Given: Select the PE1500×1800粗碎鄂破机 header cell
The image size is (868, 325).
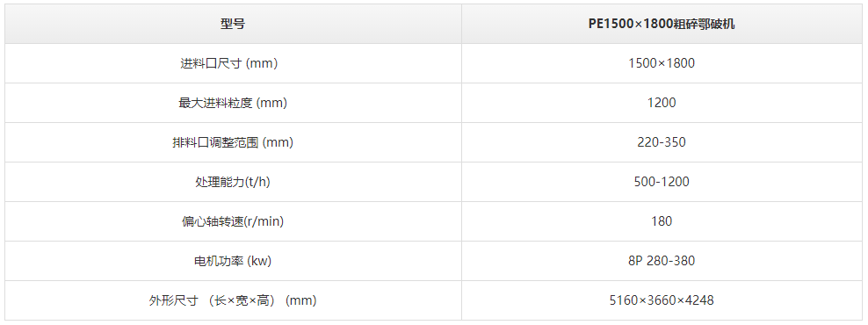Looking at the screenshot, I should click(662, 24).
